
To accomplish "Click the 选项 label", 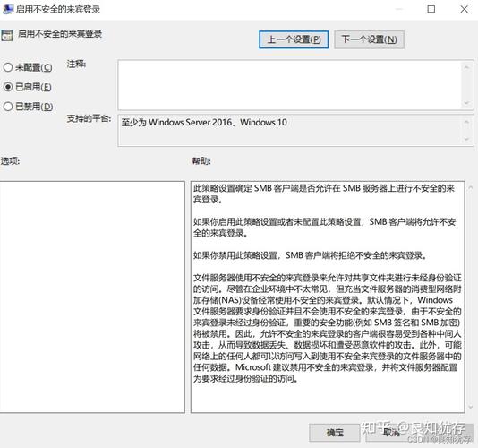I will coord(10,160).
